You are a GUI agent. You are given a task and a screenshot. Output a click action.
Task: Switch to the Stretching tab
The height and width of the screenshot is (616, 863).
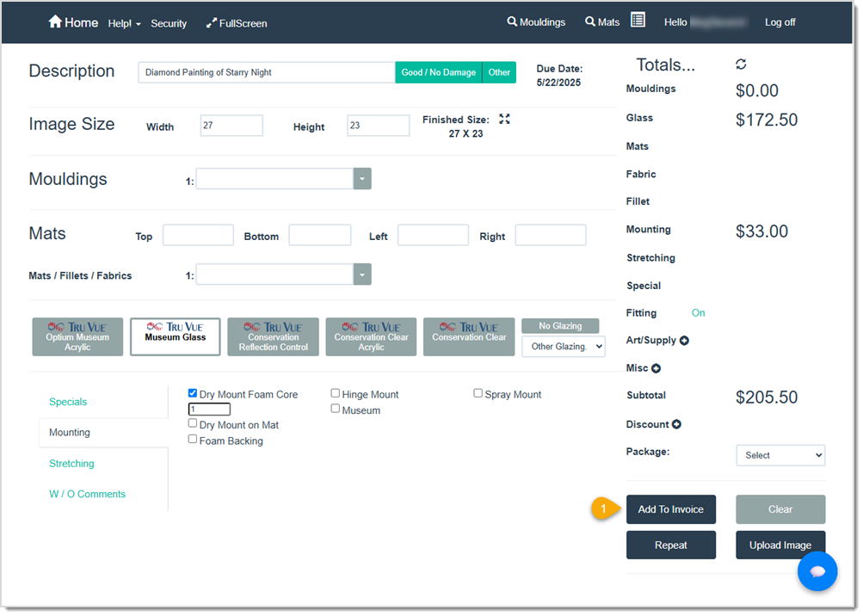point(71,463)
